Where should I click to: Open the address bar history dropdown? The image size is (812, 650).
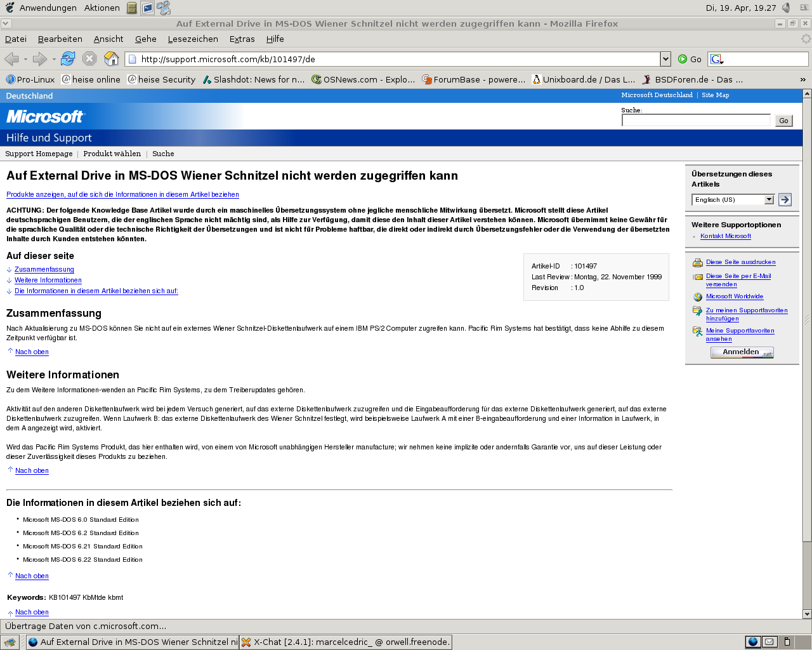click(665, 59)
